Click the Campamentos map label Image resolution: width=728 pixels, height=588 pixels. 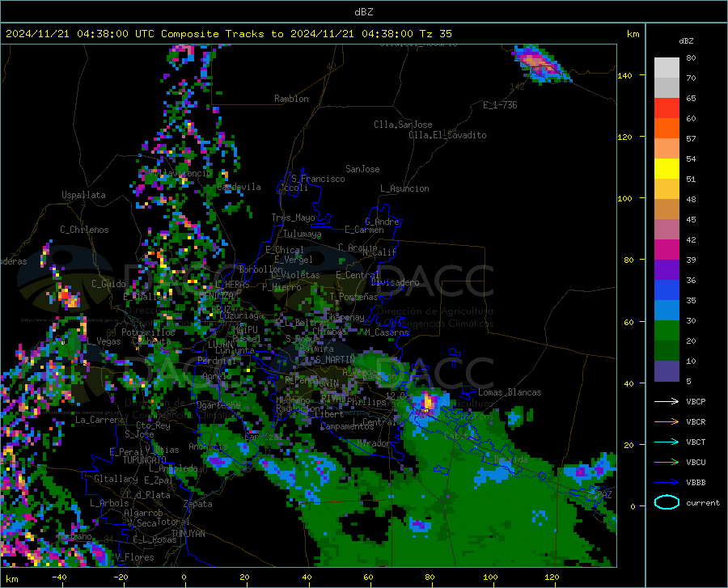[x=347, y=426]
